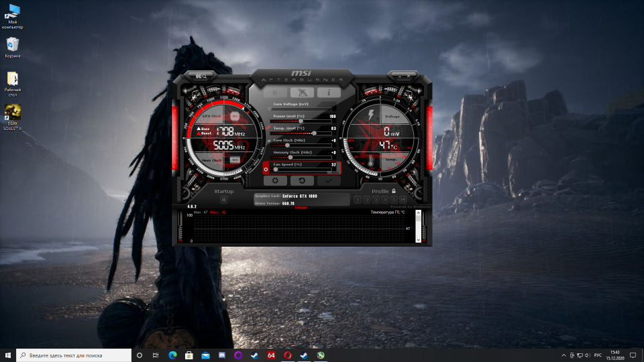Click the thermometer temp icon
Screen dimensions: 644x362
point(371,162)
